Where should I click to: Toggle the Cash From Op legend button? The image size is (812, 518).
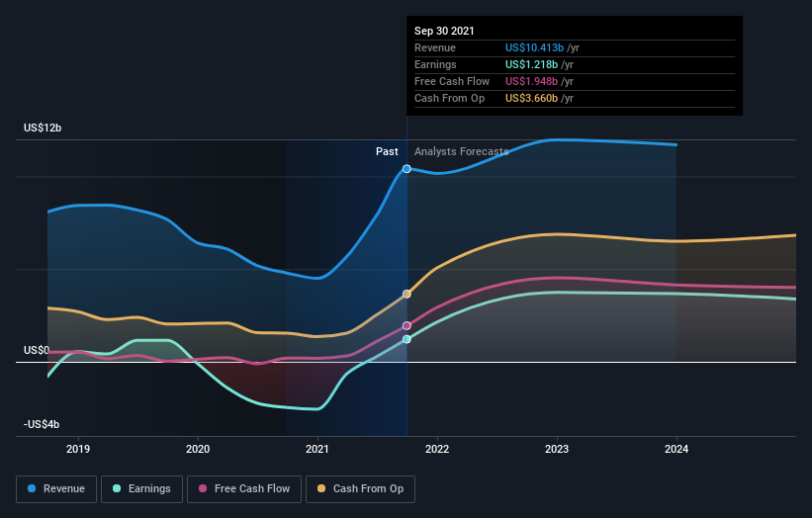360,489
